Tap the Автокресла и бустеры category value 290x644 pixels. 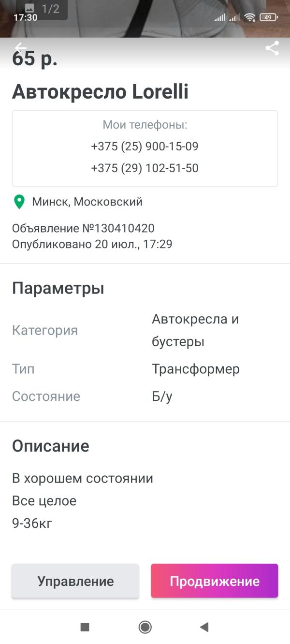pyautogui.click(x=195, y=330)
